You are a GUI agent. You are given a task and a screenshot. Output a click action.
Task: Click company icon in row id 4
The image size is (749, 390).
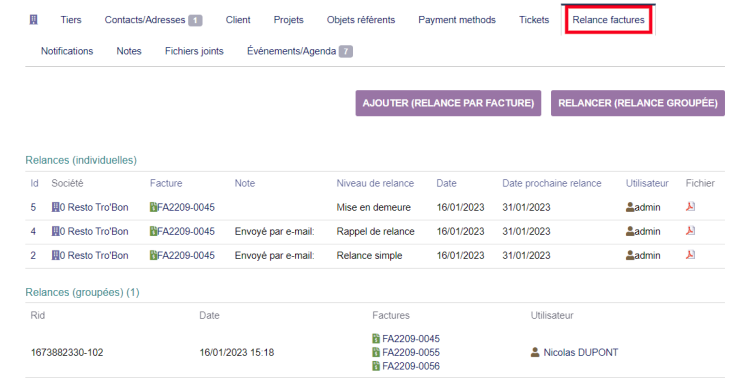click(55, 231)
